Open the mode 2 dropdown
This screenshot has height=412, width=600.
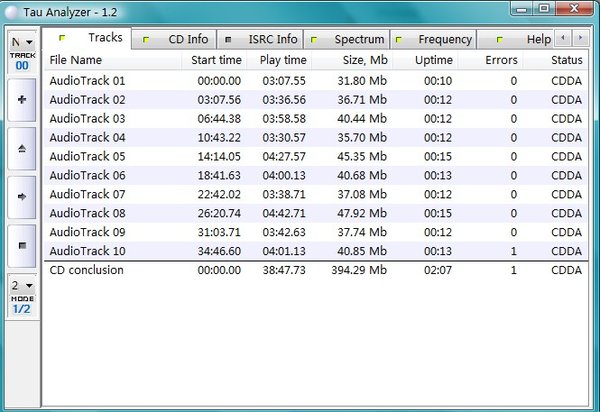tap(22, 285)
